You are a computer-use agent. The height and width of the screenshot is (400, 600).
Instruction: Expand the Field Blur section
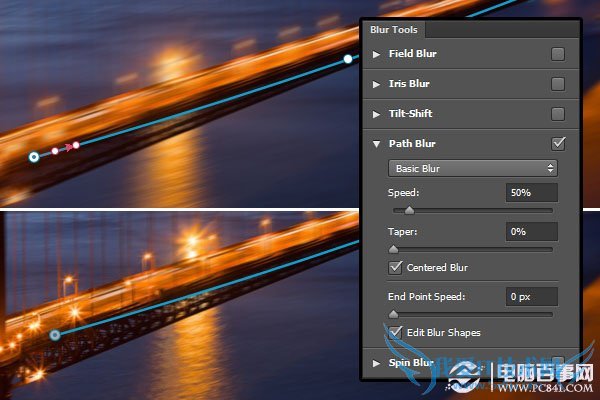click(x=377, y=54)
